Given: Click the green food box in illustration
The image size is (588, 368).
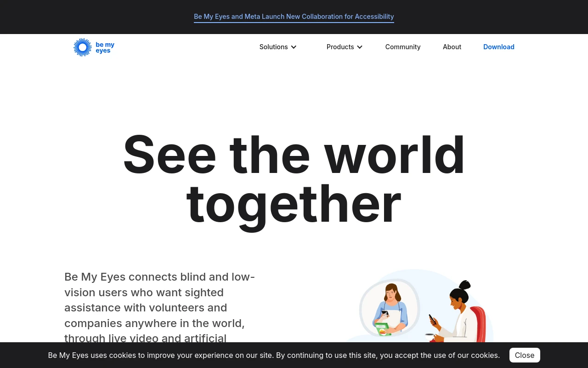Looking at the screenshot, I should pos(382,329).
